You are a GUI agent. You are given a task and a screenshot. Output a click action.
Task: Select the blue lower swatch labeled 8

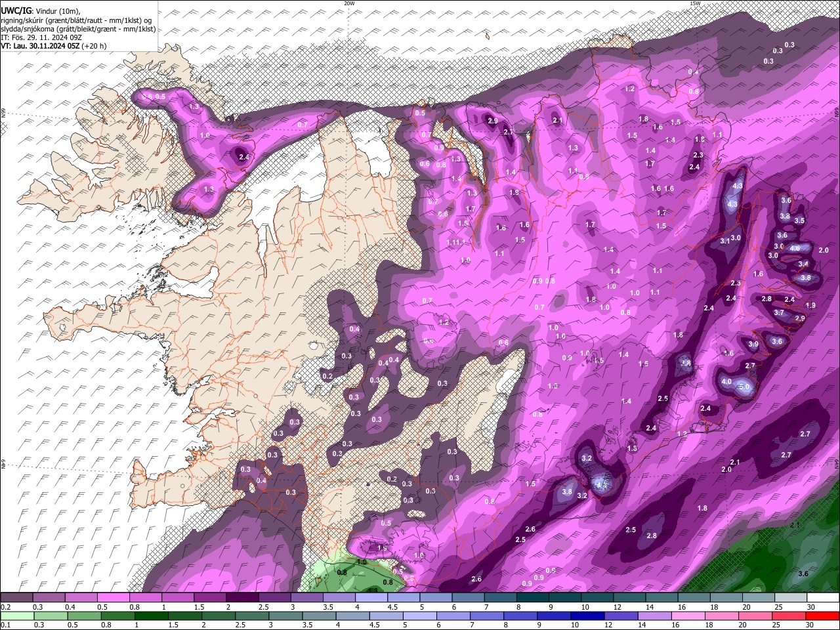point(520,616)
